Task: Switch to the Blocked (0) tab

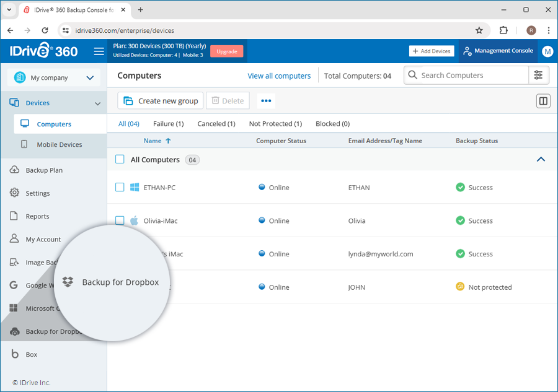Action: tap(333, 124)
